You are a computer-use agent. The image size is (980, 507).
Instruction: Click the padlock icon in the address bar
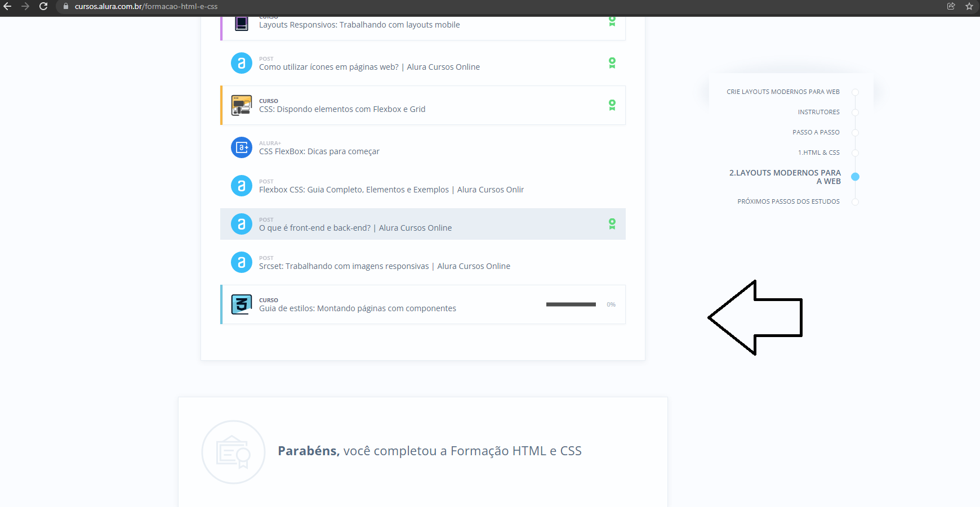click(x=66, y=6)
